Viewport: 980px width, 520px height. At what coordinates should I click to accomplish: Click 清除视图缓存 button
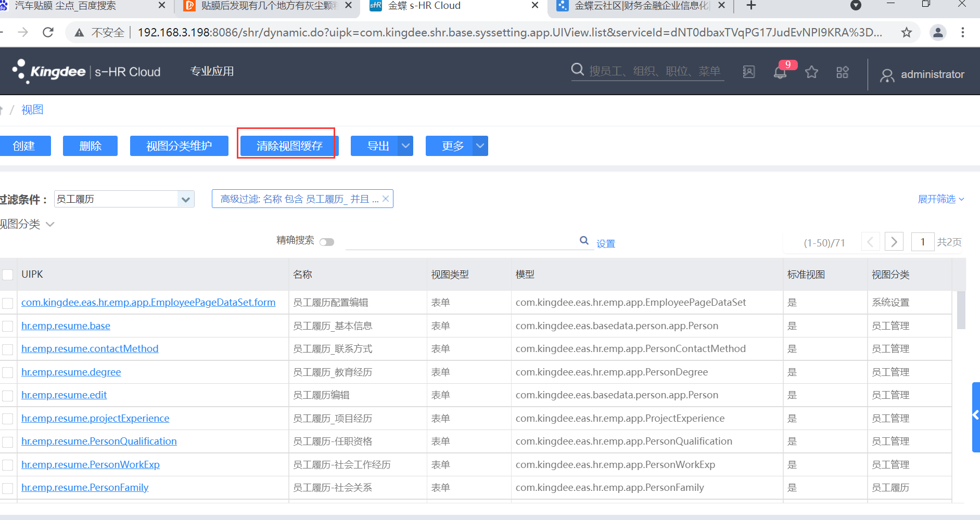coord(289,146)
